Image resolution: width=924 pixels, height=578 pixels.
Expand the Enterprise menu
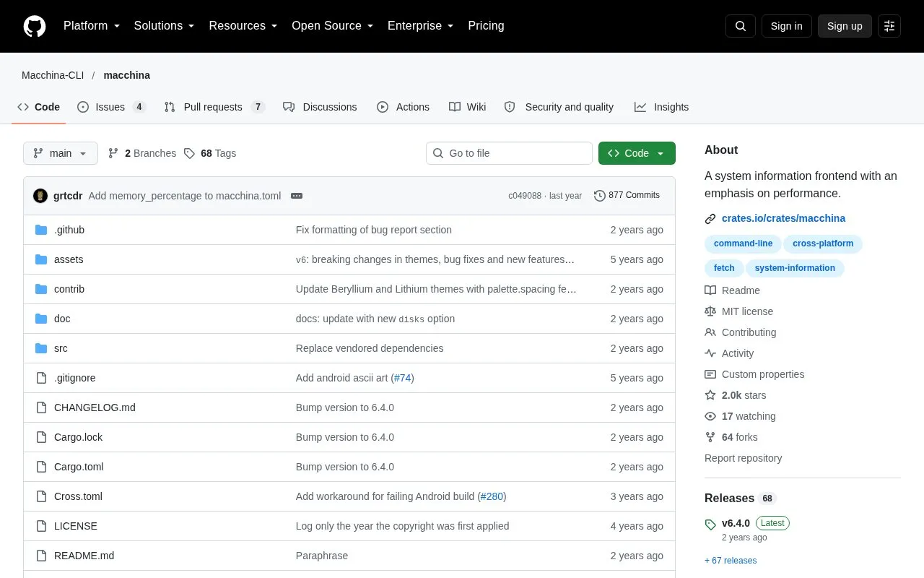pyautogui.click(x=421, y=26)
